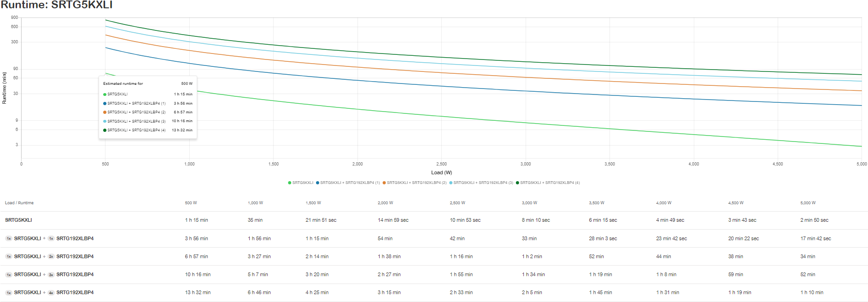868x302 pixels.
Task: Click the standalone SRTG5KXLI row label
Action: point(18,220)
